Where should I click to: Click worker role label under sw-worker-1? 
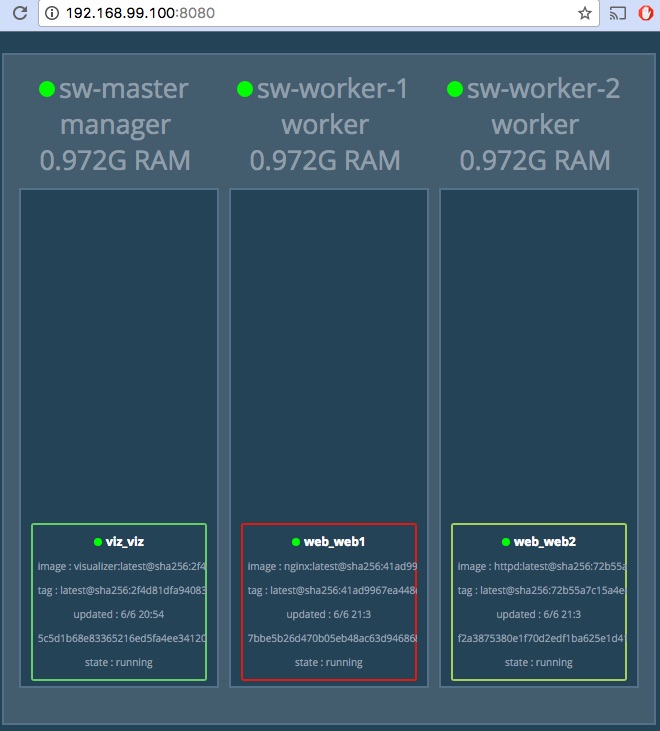[325, 125]
